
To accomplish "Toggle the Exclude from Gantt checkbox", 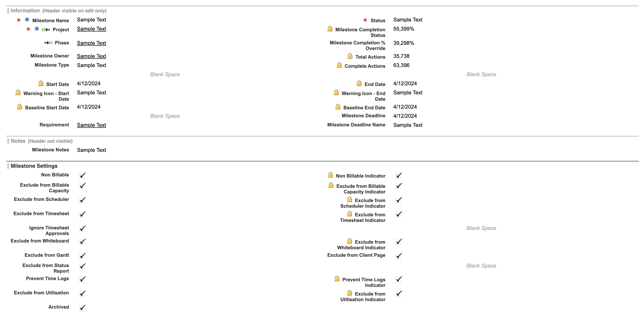I will pos(82,256).
